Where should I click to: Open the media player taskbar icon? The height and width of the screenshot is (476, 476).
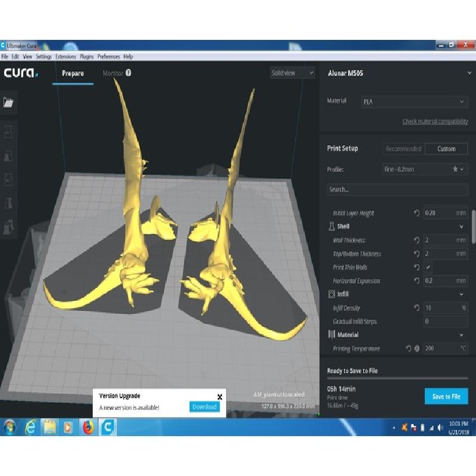pos(68,427)
